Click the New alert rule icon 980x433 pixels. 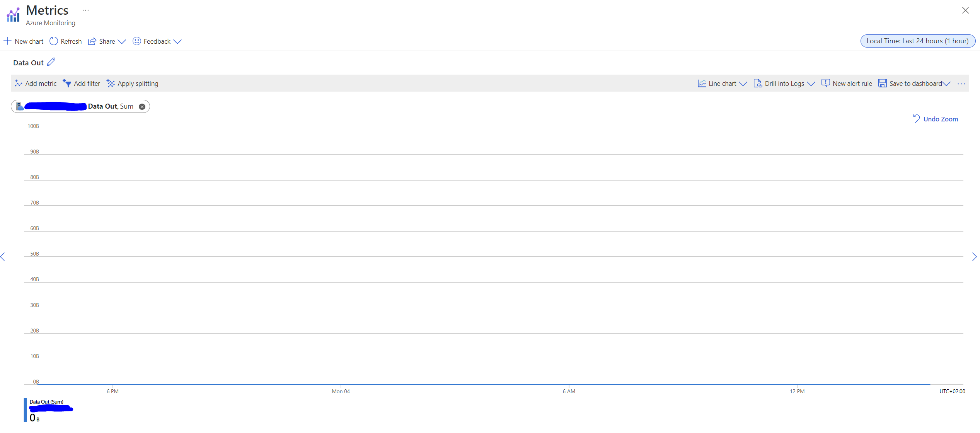[x=826, y=83]
